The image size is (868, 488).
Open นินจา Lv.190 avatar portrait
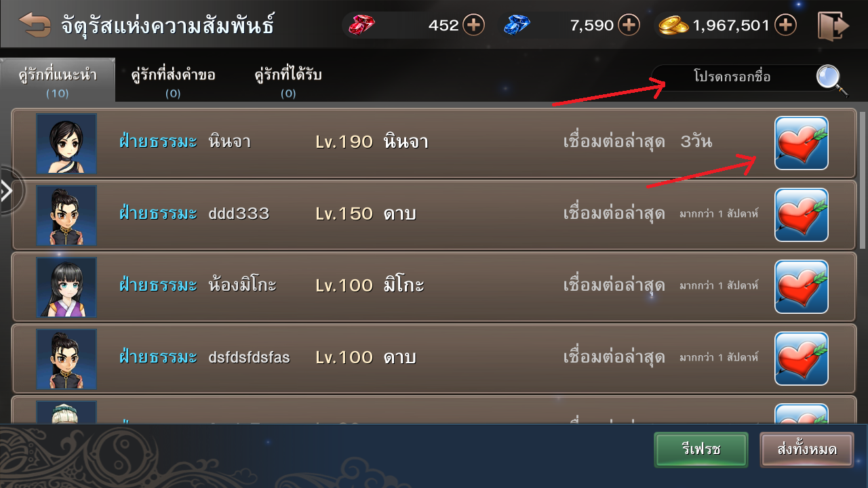tap(66, 143)
